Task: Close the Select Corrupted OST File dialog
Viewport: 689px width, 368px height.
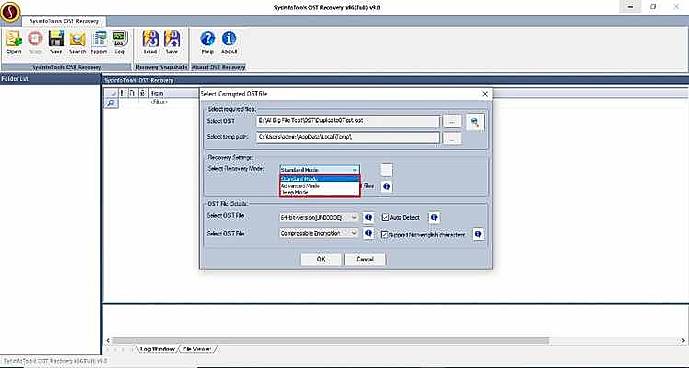Action: [x=485, y=94]
